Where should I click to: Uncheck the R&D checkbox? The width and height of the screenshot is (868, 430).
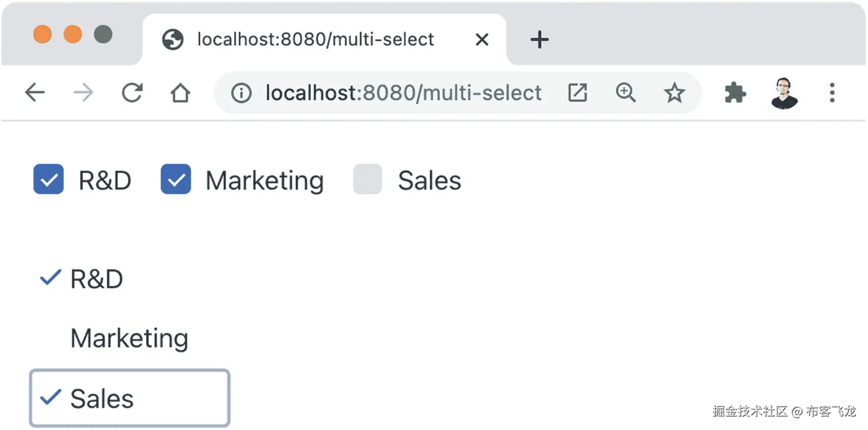tap(48, 179)
